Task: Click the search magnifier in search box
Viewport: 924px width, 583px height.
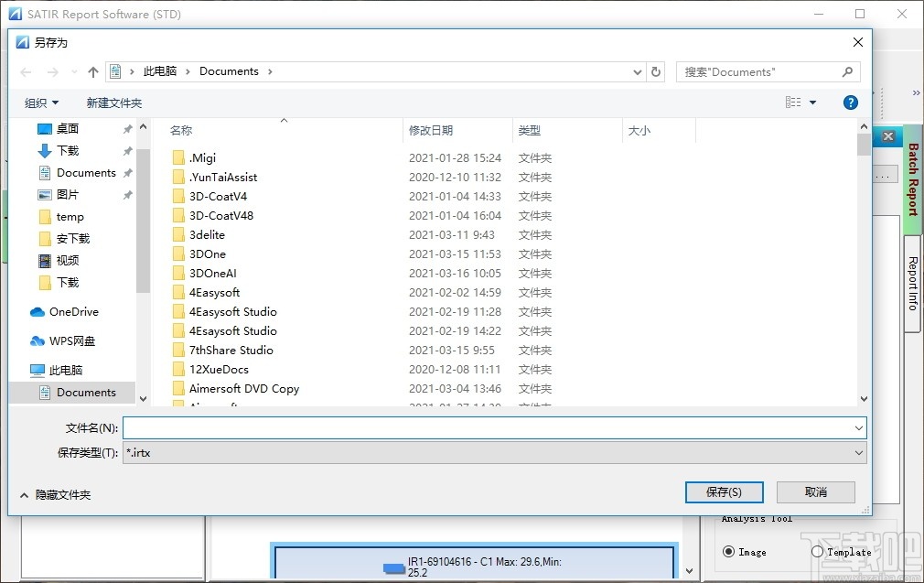Action: click(846, 71)
